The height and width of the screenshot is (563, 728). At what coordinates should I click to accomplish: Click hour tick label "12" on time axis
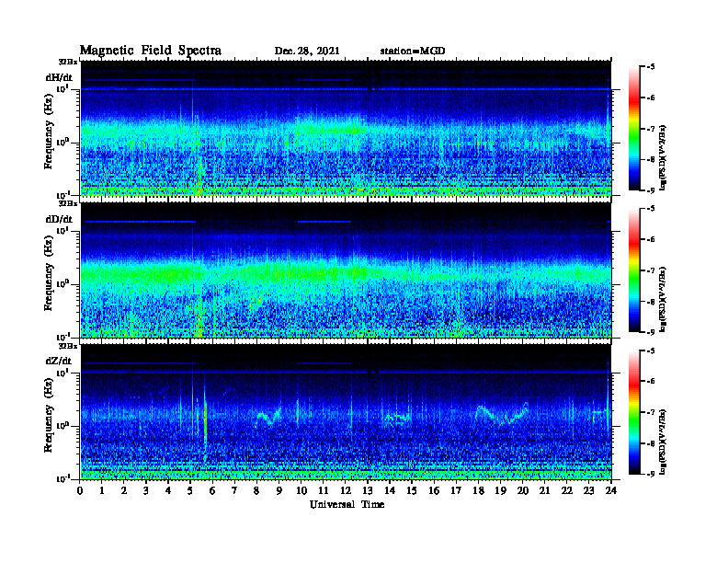coord(346,490)
